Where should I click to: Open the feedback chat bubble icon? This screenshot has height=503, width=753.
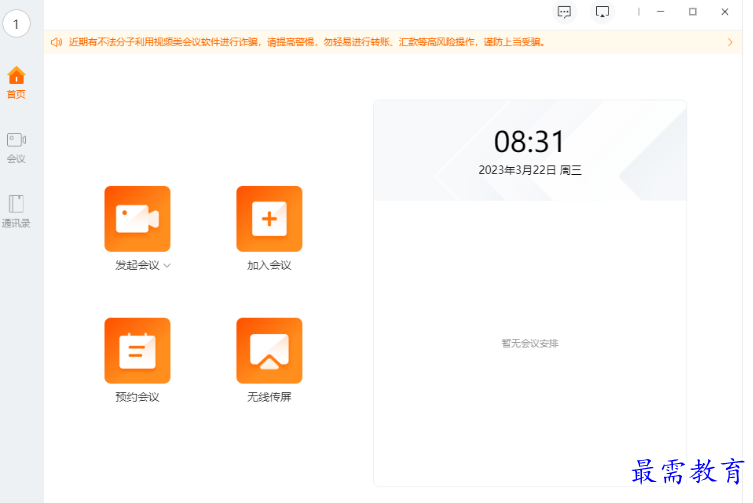pyautogui.click(x=564, y=12)
